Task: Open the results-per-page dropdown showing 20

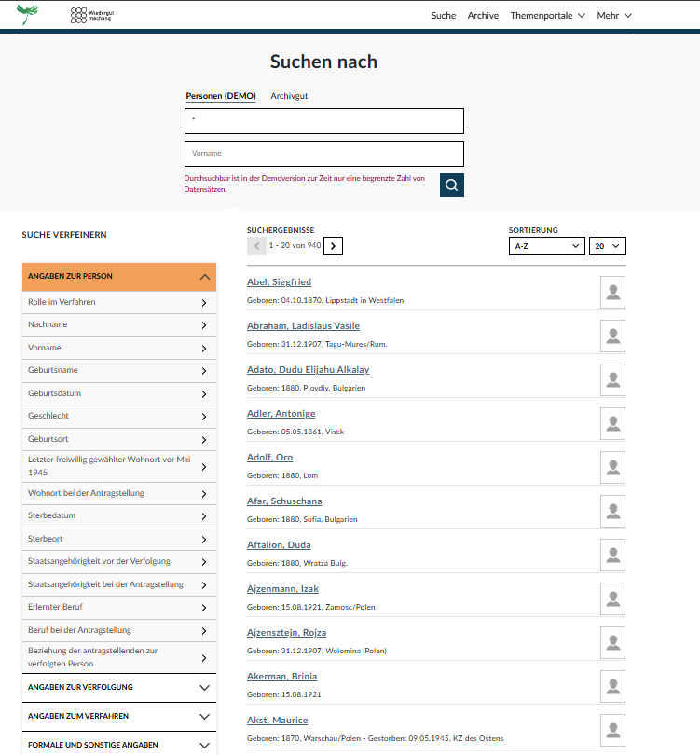Action: 607,246
